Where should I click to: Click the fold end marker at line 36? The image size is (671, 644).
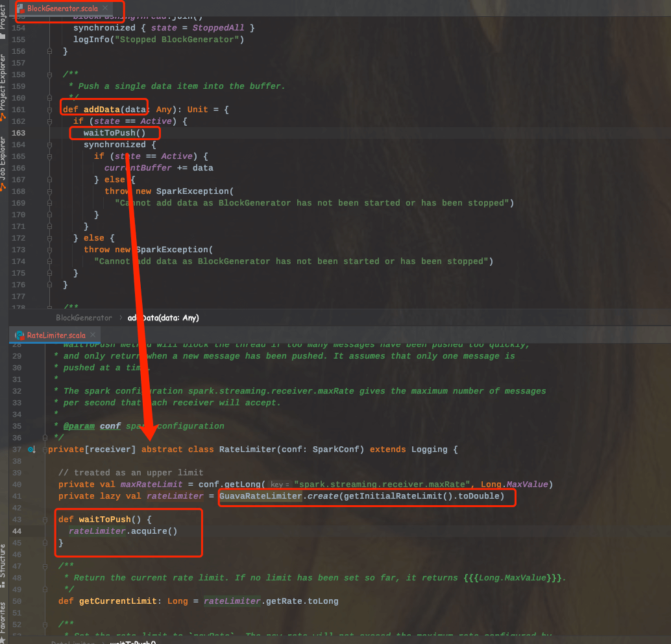point(45,438)
